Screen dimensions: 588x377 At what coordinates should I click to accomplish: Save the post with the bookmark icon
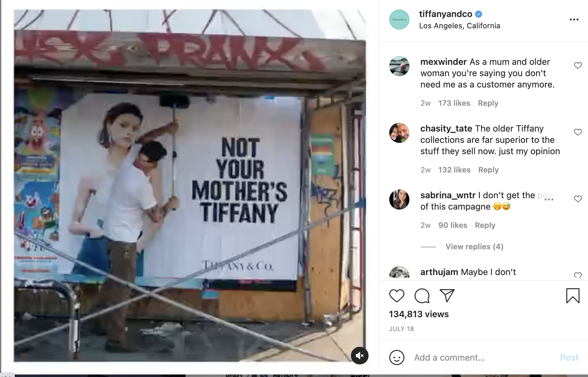[573, 296]
